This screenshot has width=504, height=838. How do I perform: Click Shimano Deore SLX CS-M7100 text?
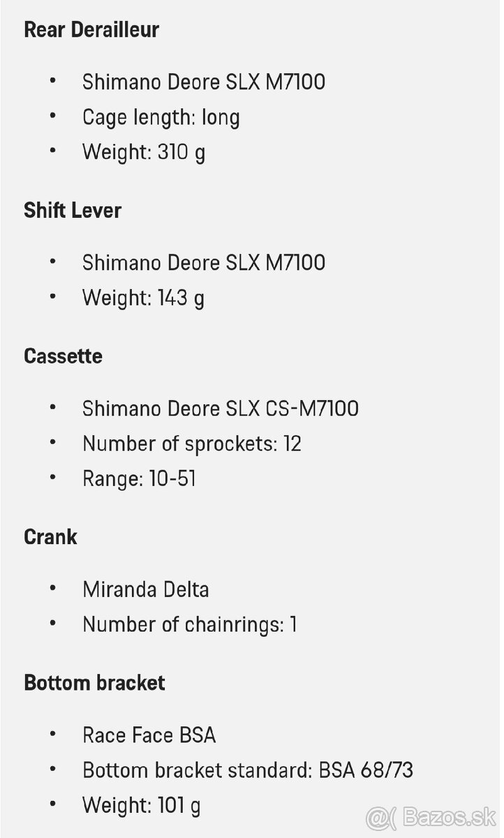(x=221, y=409)
